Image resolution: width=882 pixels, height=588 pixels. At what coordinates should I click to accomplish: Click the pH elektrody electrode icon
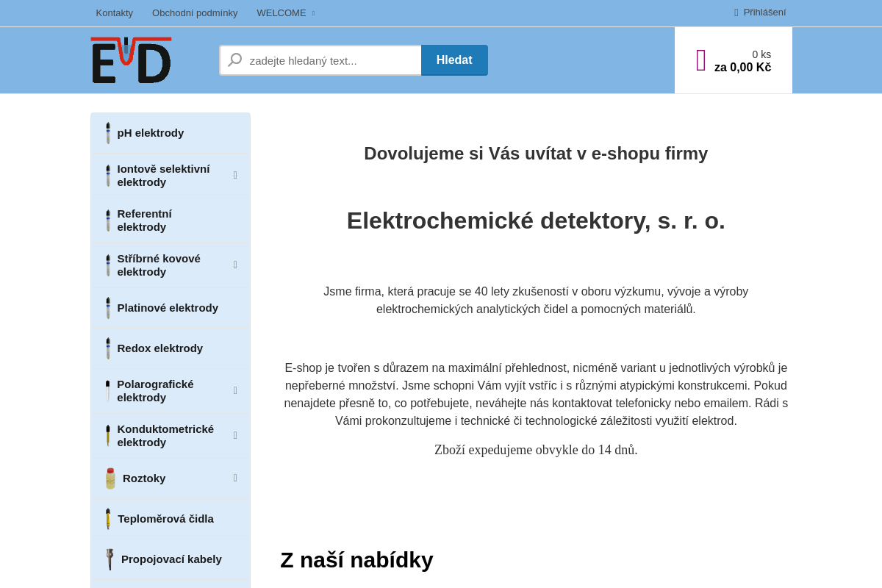108,133
